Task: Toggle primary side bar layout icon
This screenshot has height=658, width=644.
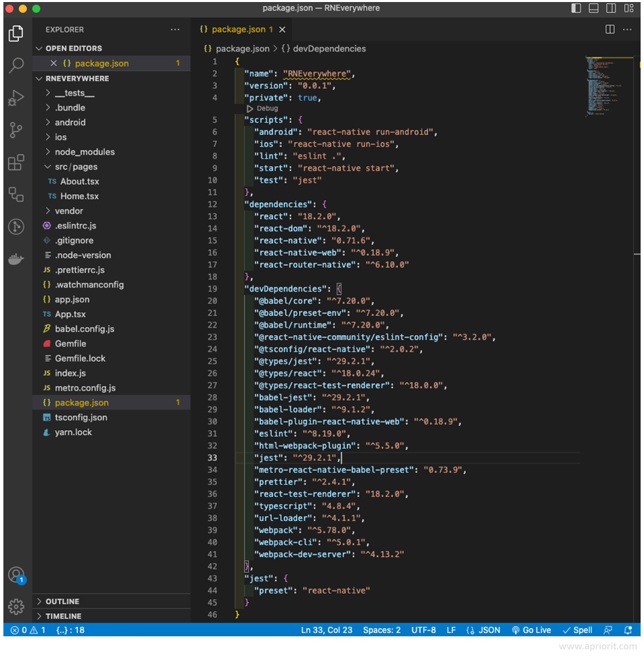Action: (576, 8)
